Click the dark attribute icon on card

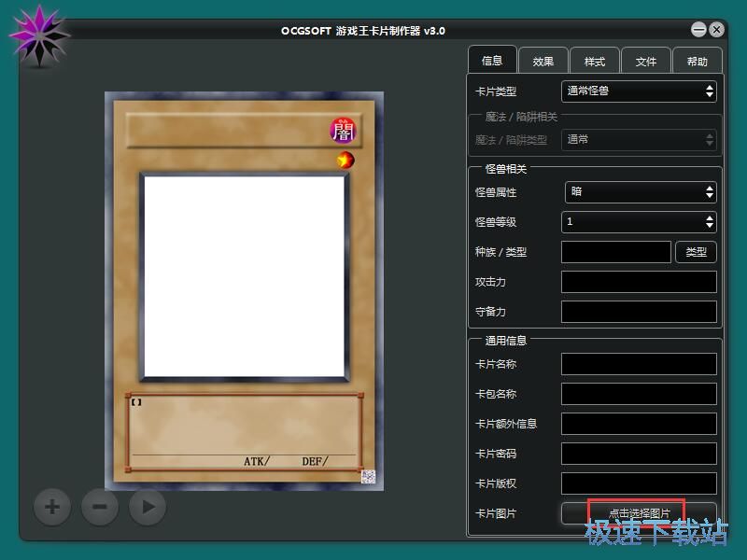point(343,131)
